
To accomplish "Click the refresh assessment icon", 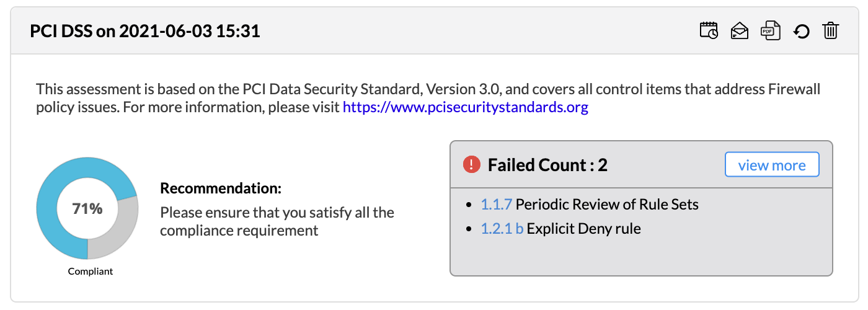I will pyautogui.click(x=802, y=31).
